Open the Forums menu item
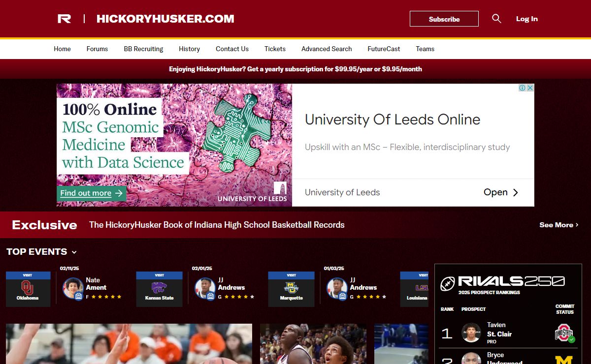Screen dimensions: 591x364 point(97,49)
